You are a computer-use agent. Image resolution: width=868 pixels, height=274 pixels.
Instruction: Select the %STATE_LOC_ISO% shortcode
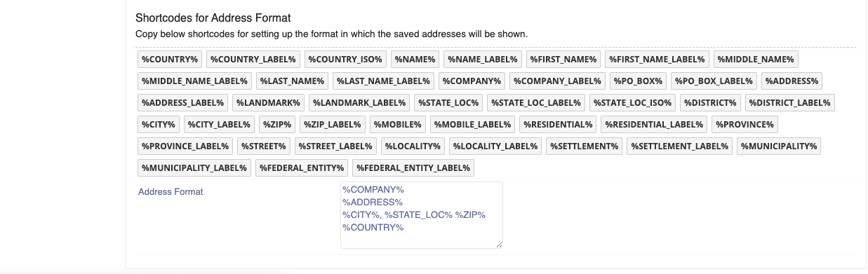(632, 103)
